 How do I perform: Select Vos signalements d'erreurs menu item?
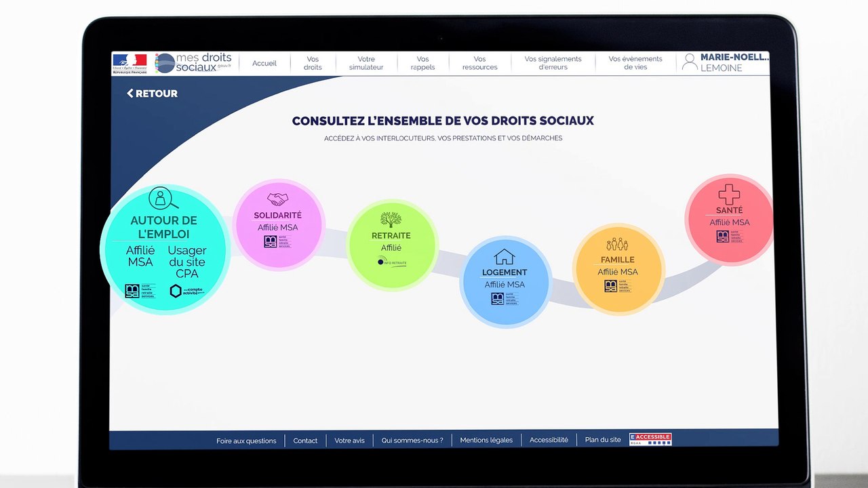[553, 63]
